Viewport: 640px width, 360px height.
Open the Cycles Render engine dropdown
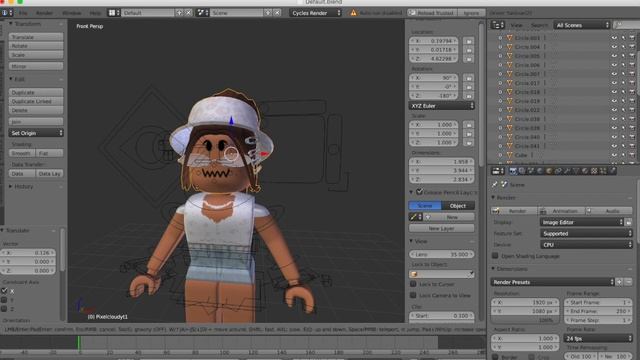(x=316, y=13)
